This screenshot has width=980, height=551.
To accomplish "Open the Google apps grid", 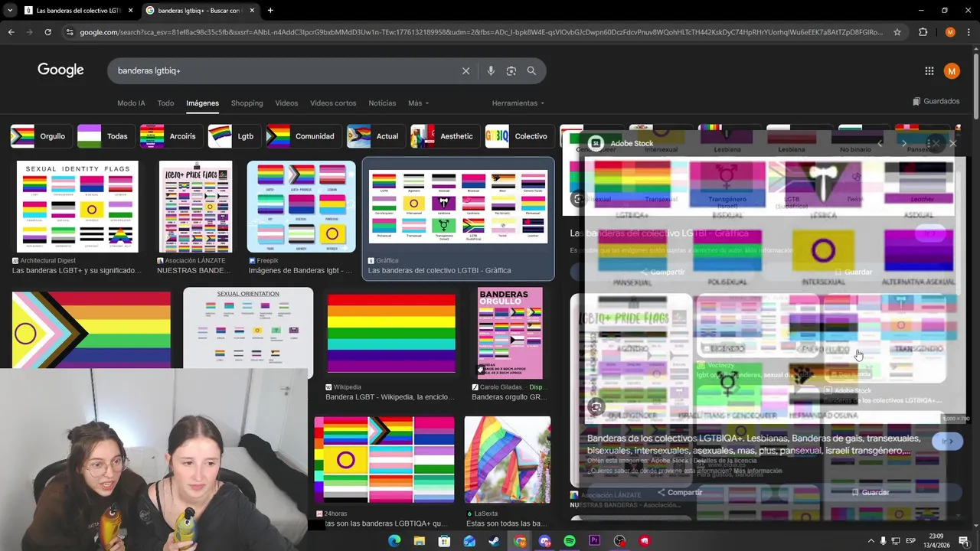I will pos(929,70).
